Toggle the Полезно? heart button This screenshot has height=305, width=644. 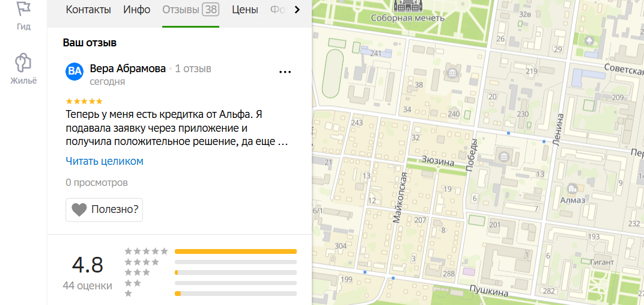point(105,209)
